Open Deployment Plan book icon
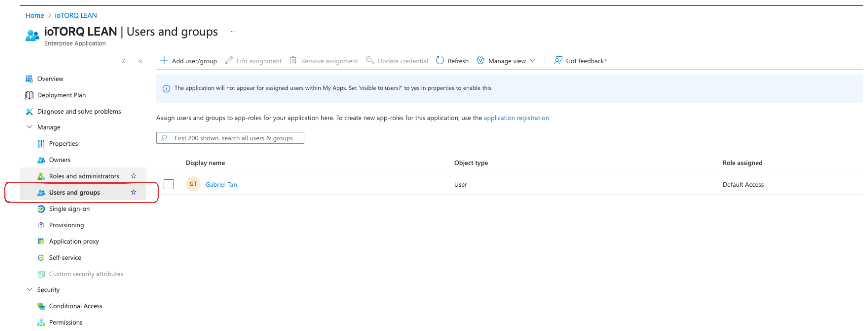 [x=29, y=95]
